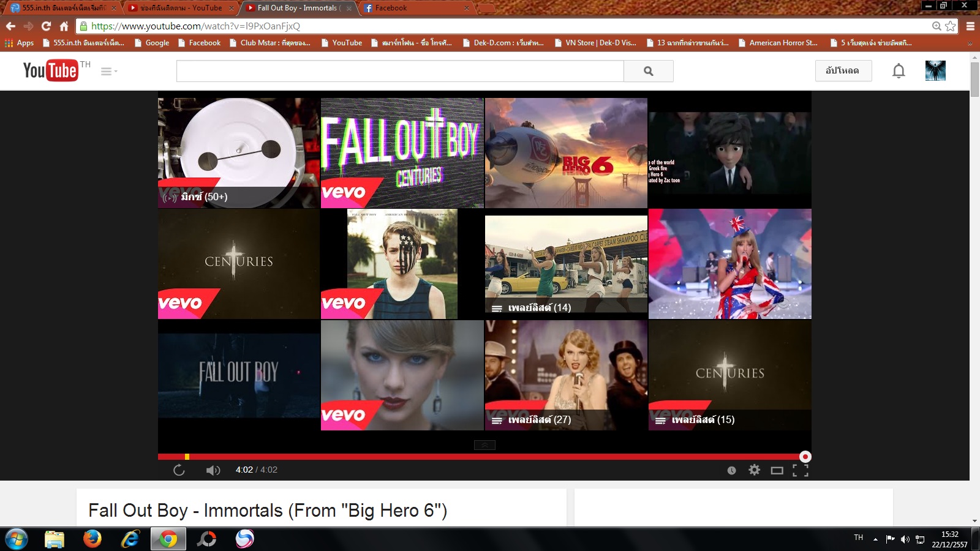Open Firefox from the taskbar
This screenshot has width=980, height=551.
[92, 539]
